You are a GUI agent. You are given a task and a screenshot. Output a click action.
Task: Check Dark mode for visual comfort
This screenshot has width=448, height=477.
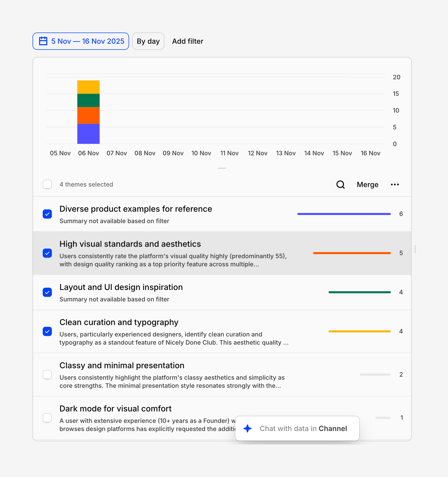pyautogui.click(x=47, y=418)
